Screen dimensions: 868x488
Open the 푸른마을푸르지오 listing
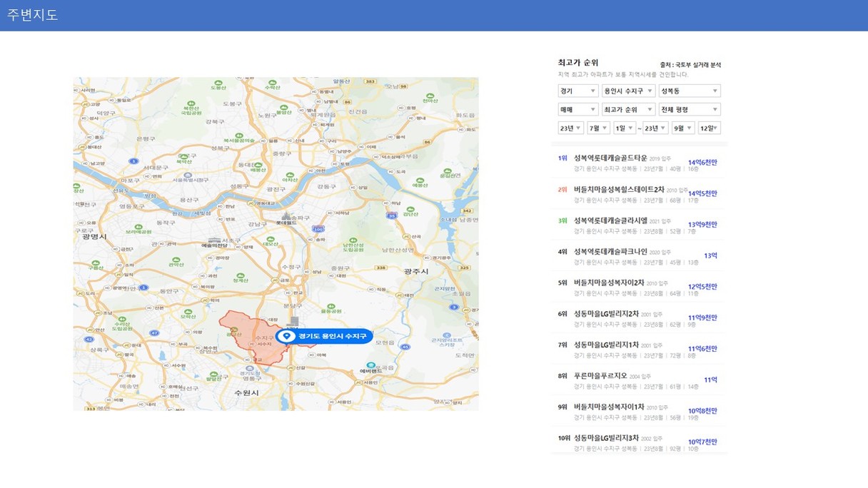click(x=639, y=380)
